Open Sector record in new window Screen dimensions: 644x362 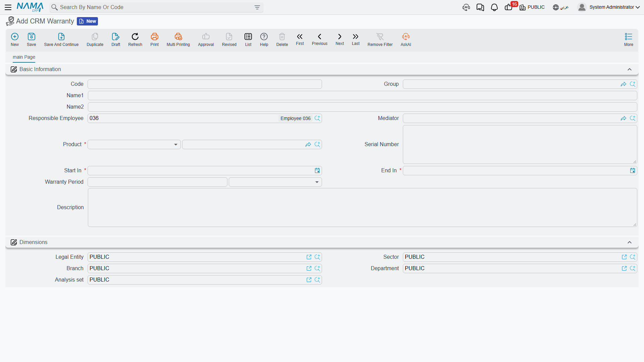624,257
